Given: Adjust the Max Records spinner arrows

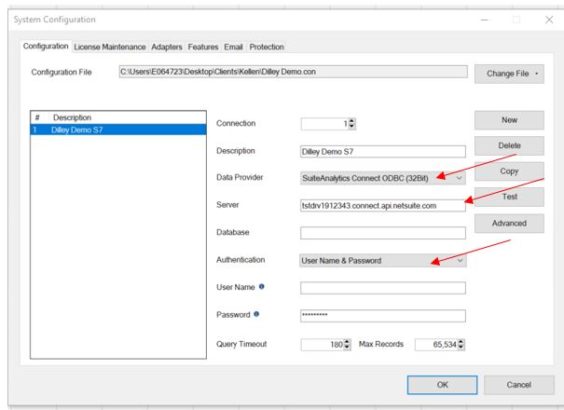Looking at the screenshot, I should point(461,345).
